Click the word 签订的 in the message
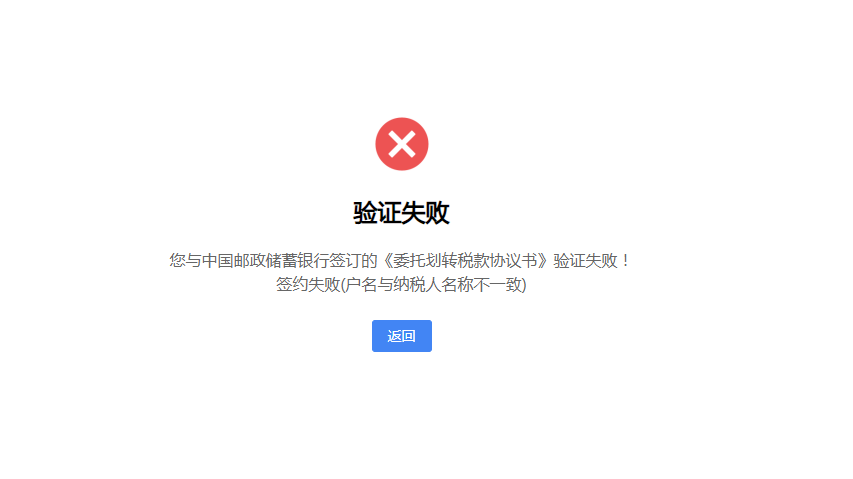This screenshot has width=853, height=479. (353, 260)
